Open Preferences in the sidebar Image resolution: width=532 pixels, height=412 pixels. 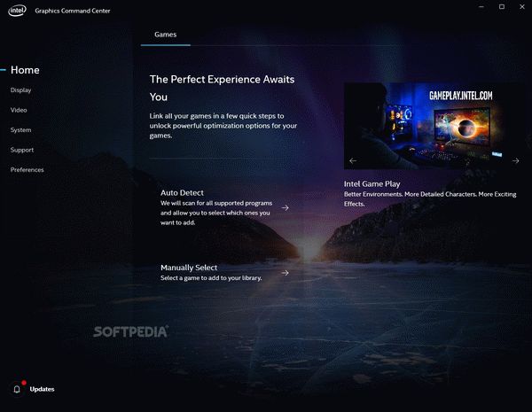pyautogui.click(x=27, y=169)
